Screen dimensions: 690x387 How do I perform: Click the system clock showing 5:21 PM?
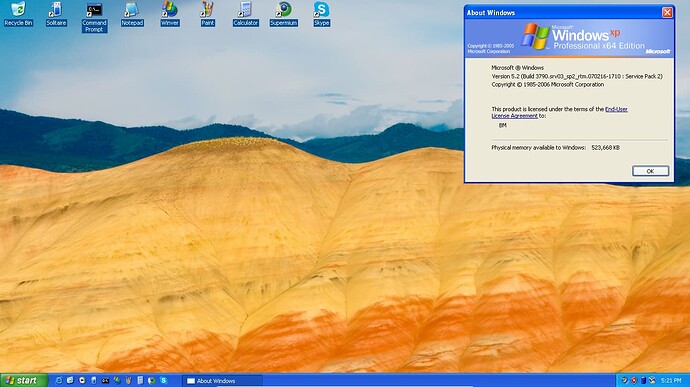pos(670,380)
